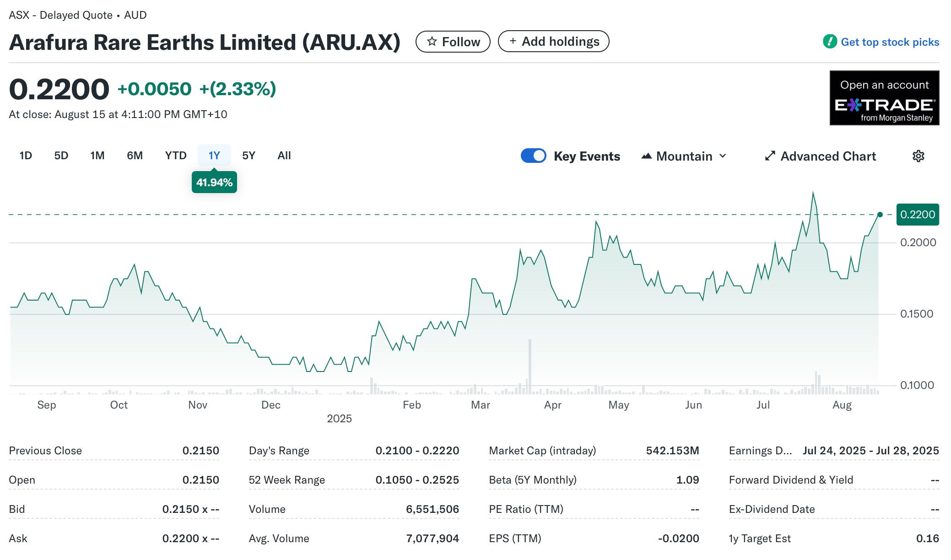The height and width of the screenshot is (560, 951).
Task: Click green badge icon beside Get top stock picks
Action: click(830, 42)
